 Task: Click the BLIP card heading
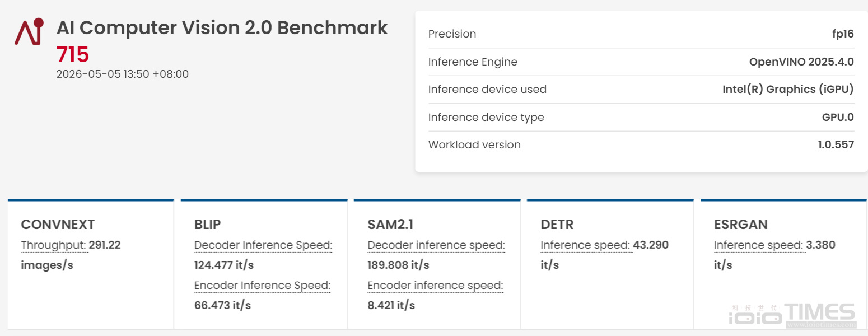207,225
